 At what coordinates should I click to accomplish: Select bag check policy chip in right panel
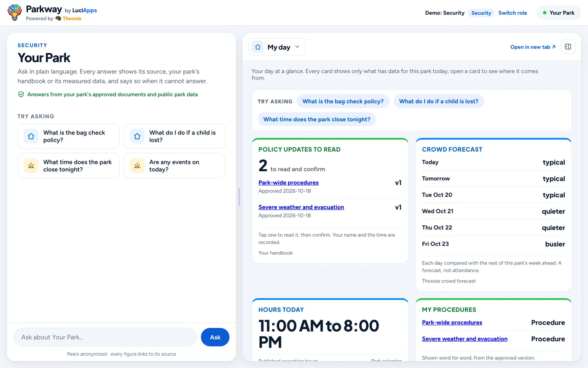(343, 101)
